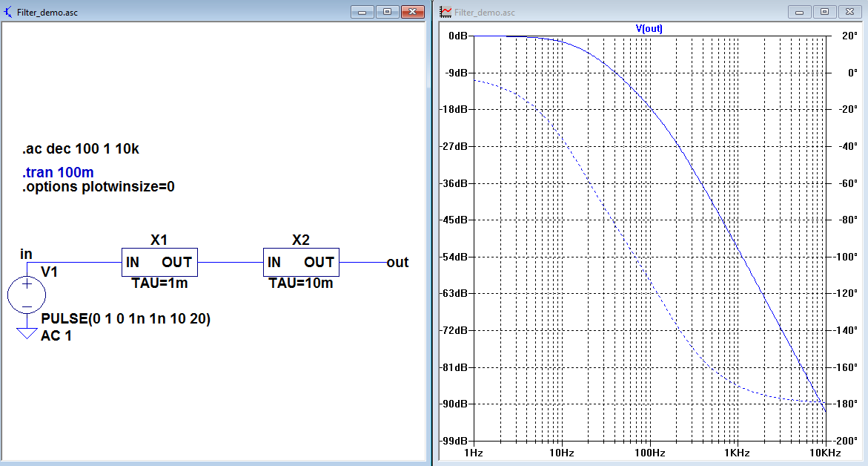Viewport: 868px width, 466px height.
Task: Click the 20° phase axis label
Action: click(x=849, y=36)
